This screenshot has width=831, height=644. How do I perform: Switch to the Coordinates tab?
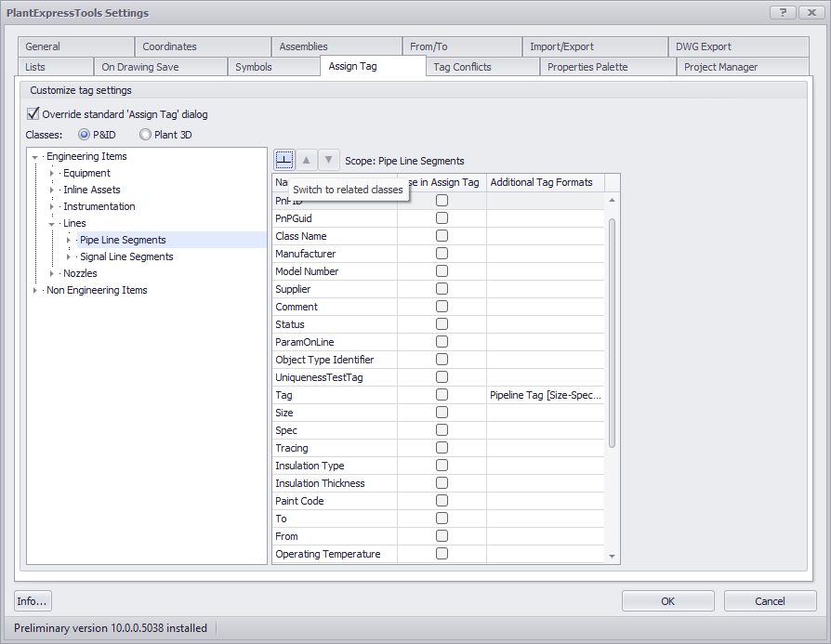(203, 46)
